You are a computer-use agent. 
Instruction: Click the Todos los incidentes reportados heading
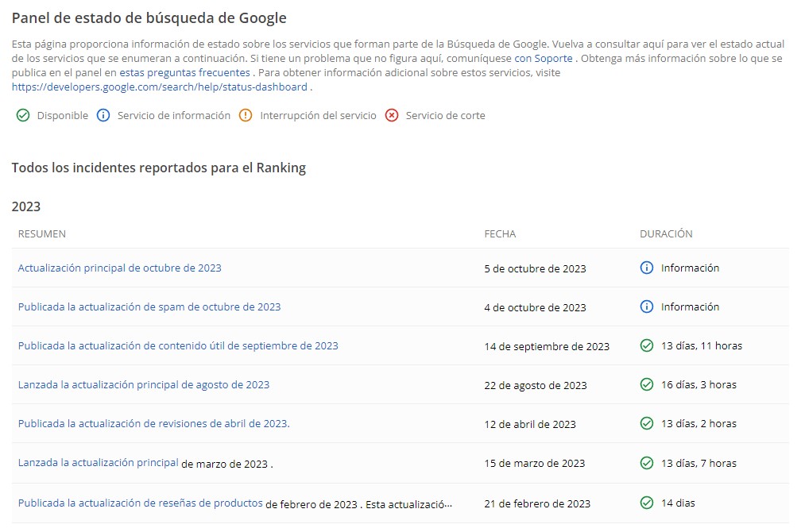(x=159, y=168)
